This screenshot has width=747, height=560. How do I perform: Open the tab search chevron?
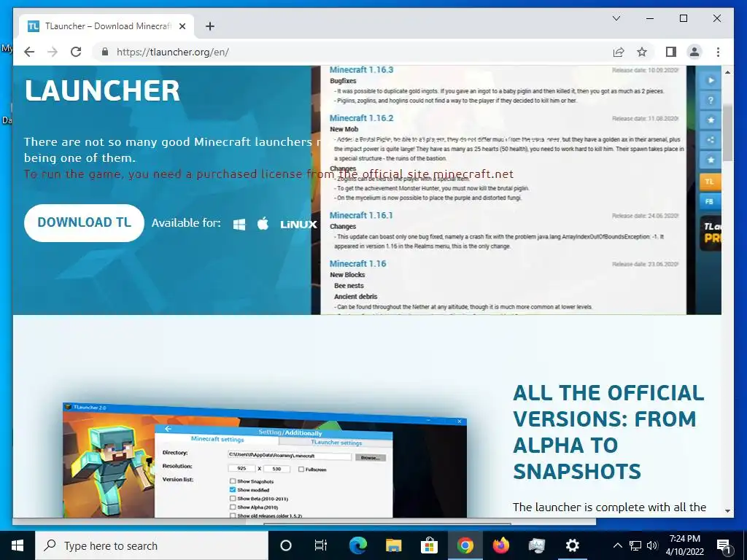pos(616,18)
